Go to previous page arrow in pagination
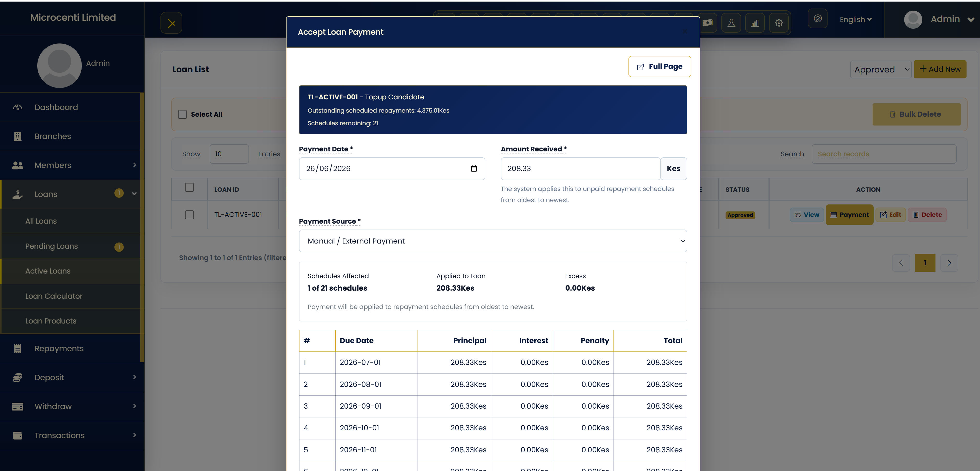This screenshot has height=471, width=980. pos(901,263)
